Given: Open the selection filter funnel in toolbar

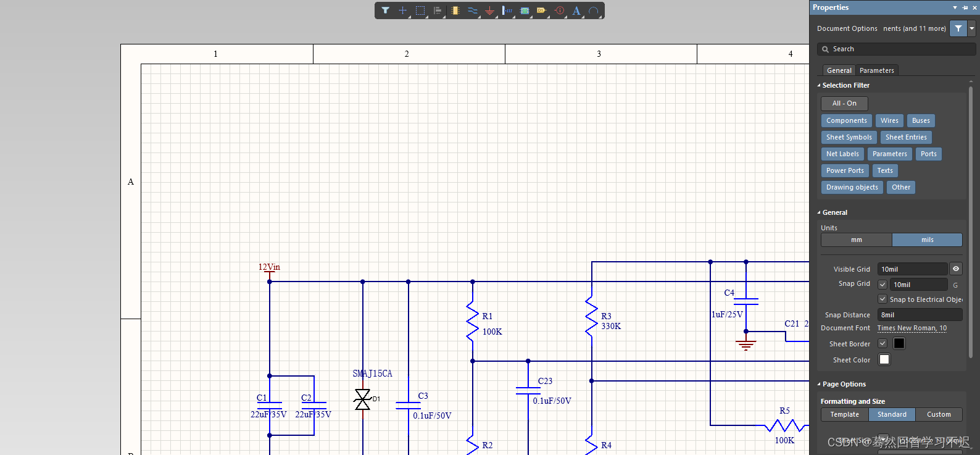Looking at the screenshot, I should coord(385,10).
